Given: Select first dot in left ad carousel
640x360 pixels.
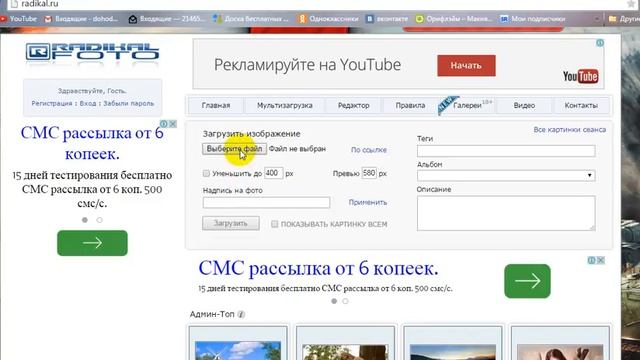Looking at the screenshot, I should 84,220.
